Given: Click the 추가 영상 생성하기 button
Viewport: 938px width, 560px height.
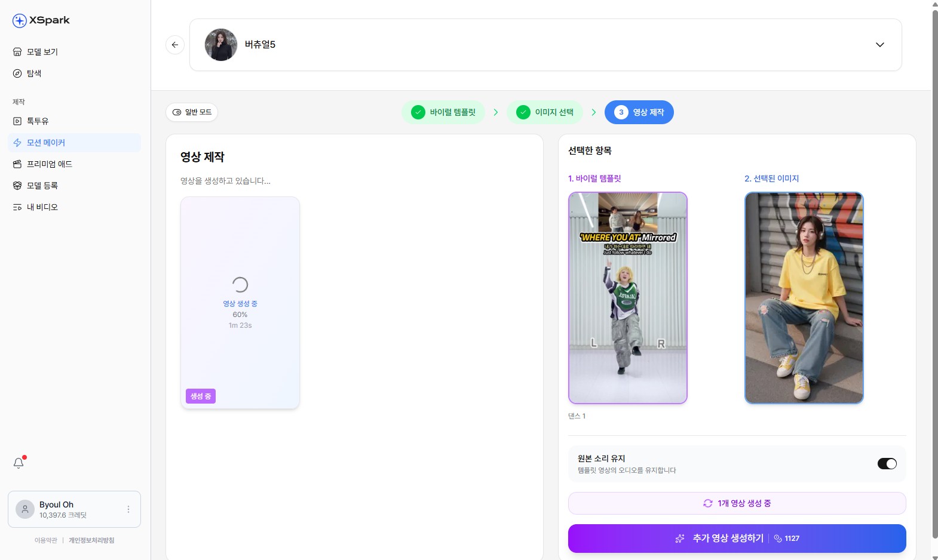Looking at the screenshot, I should point(737,539).
